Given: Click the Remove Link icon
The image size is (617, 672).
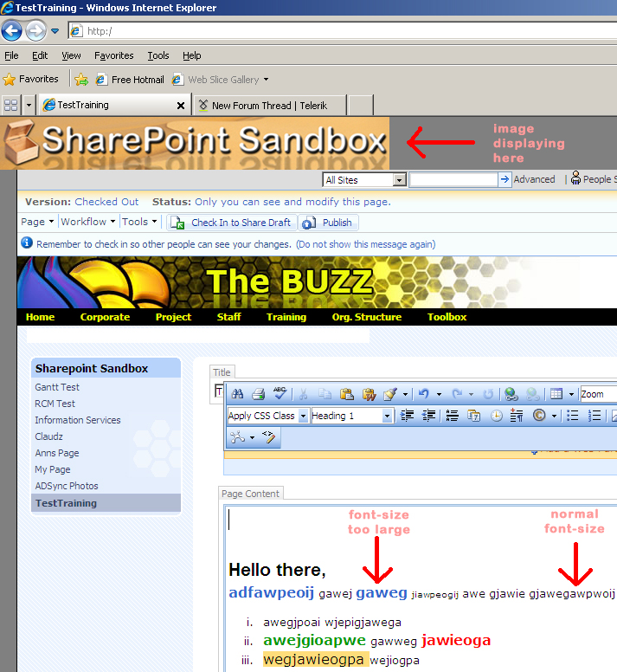Looking at the screenshot, I should coord(532,393).
